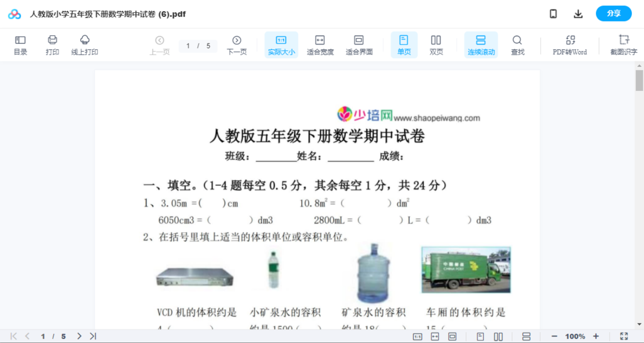The width and height of the screenshot is (644, 343).
Task: Open 线上打印 online printing
Action: pyautogui.click(x=85, y=45)
